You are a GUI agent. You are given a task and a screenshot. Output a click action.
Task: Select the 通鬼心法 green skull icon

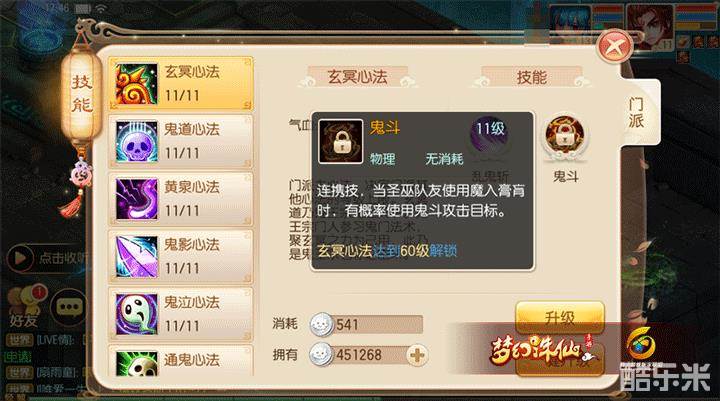(x=136, y=364)
